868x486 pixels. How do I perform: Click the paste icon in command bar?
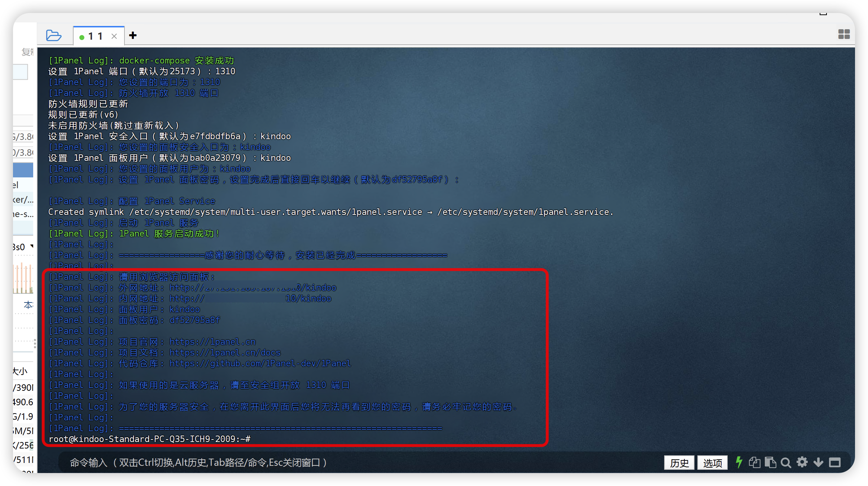click(x=770, y=462)
